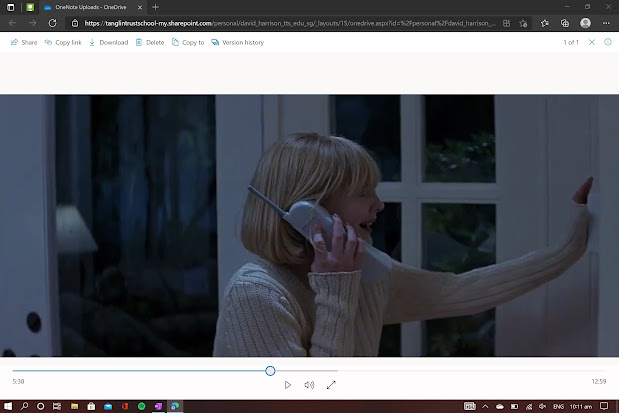Seek within the video timeline track
The width and height of the screenshot is (619, 413).
[309, 371]
